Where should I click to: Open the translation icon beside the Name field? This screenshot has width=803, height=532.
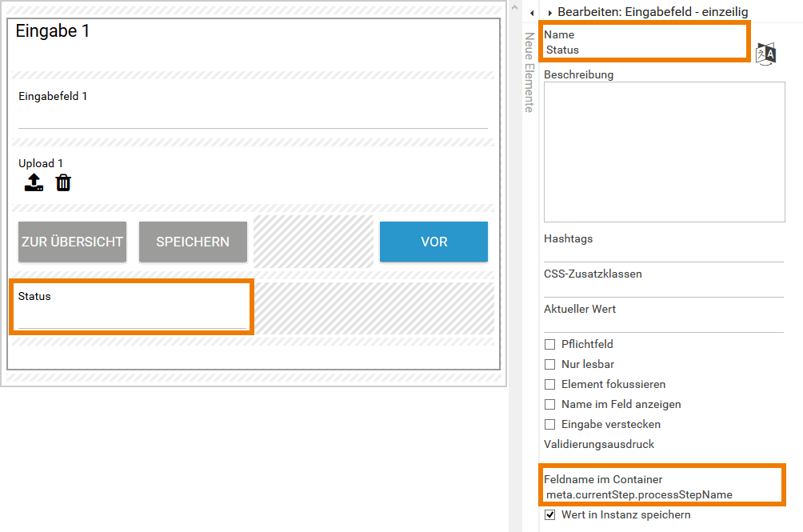[766, 54]
